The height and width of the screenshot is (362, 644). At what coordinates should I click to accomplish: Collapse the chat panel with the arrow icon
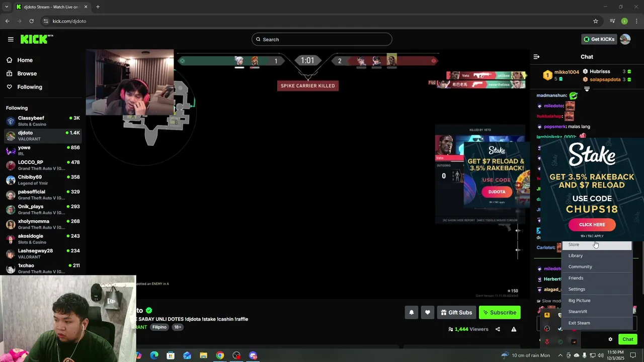(x=536, y=57)
